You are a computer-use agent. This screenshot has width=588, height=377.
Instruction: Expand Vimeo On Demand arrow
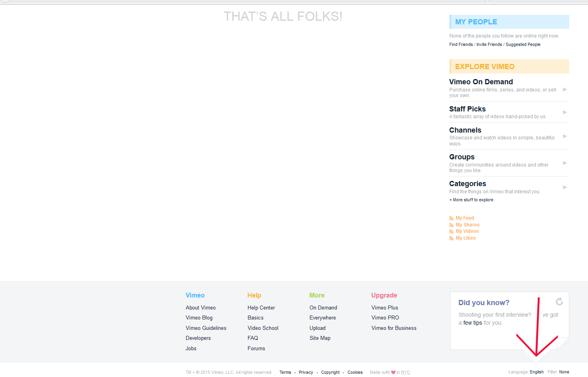click(565, 89)
